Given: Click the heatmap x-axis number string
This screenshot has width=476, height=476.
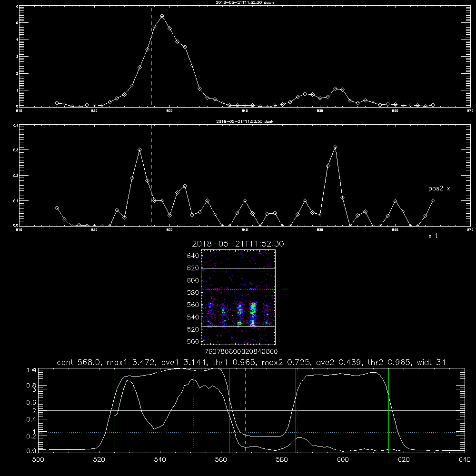Looking at the screenshot, I should point(241,351).
